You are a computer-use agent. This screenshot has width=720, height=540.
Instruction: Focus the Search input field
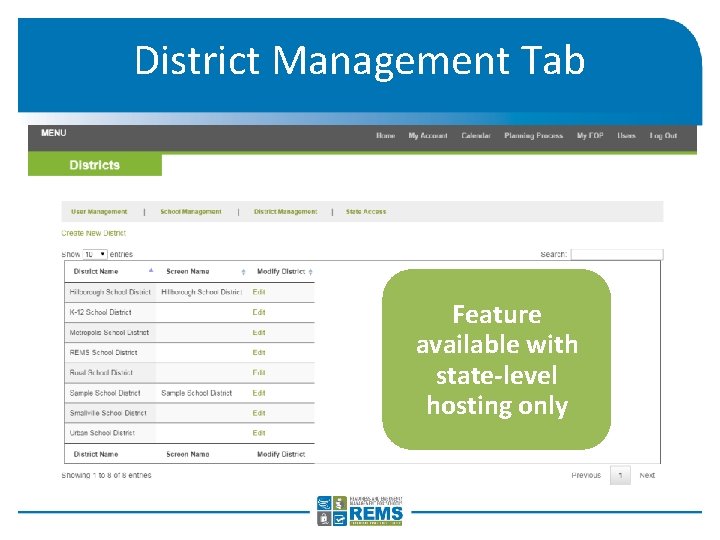click(x=617, y=254)
